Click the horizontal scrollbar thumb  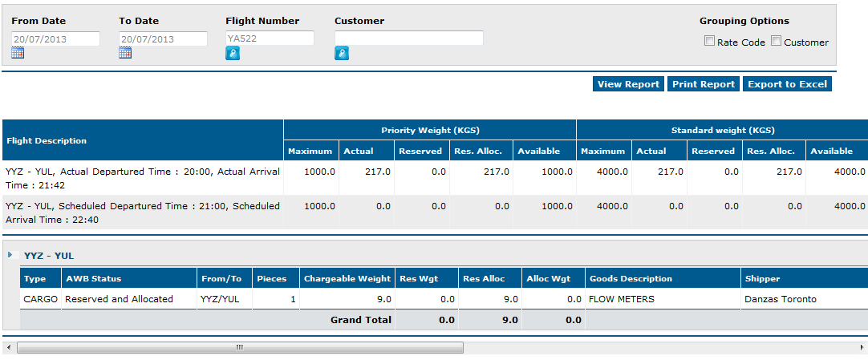click(x=240, y=347)
